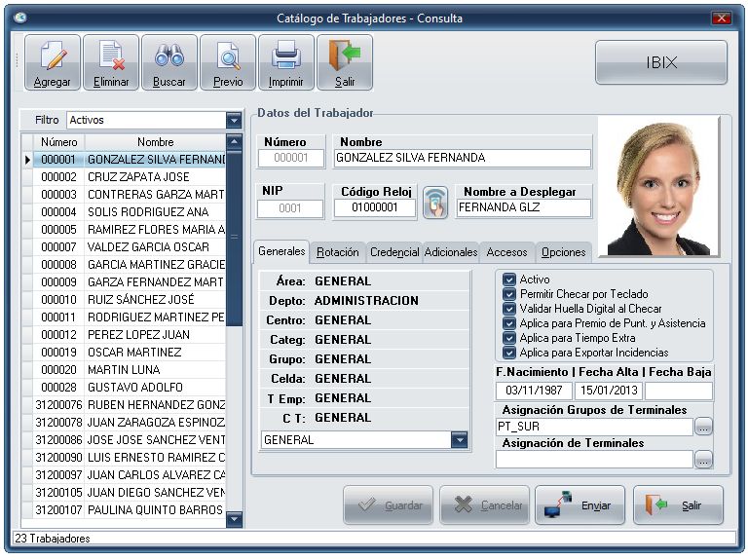Viewport: 748px width, 560px height.
Task: Select row MARTIN LUNA
Action: click(129, 370)
